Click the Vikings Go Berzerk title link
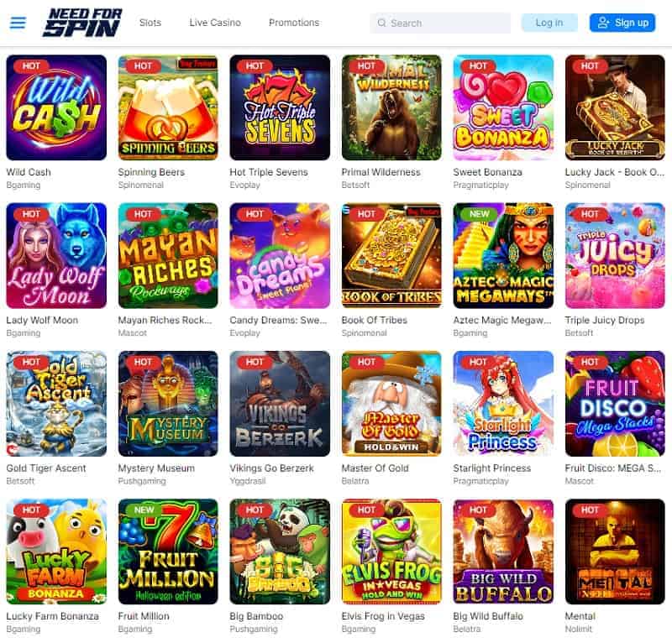This screenshot has height=643, width=672. point(271,468)
